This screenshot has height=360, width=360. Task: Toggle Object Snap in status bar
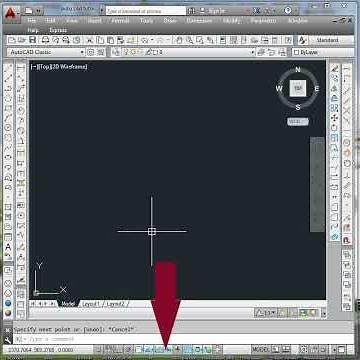click(139, 350)
